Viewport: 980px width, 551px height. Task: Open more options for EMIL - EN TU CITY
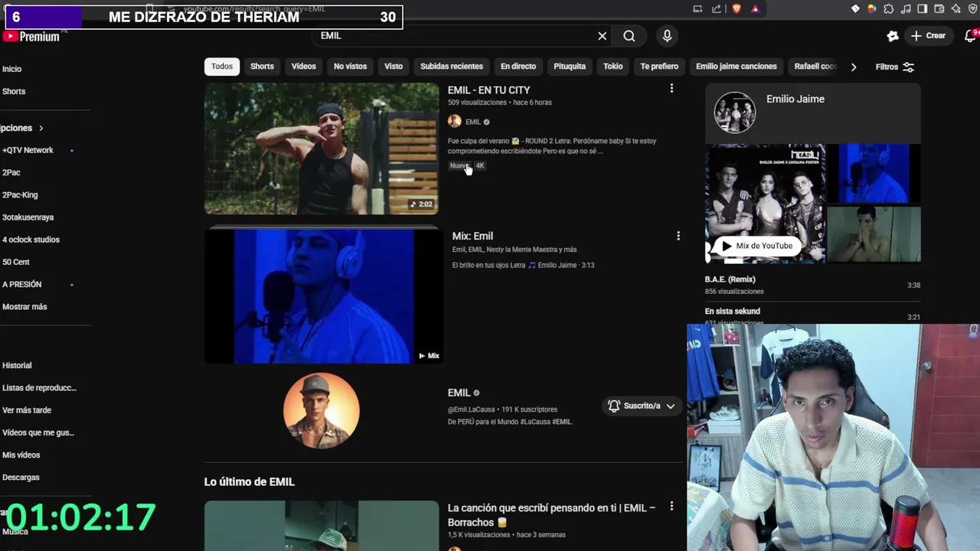click(x=671, y=89)
